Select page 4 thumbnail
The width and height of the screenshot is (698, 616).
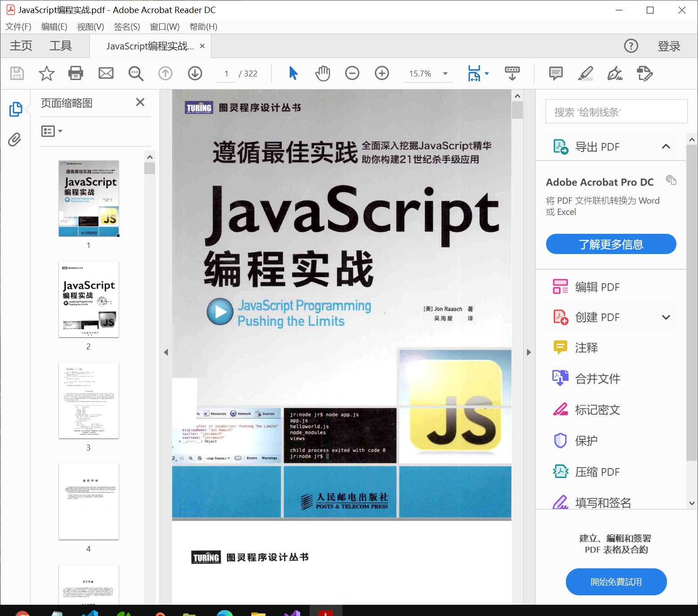click(x=89, y=502)
